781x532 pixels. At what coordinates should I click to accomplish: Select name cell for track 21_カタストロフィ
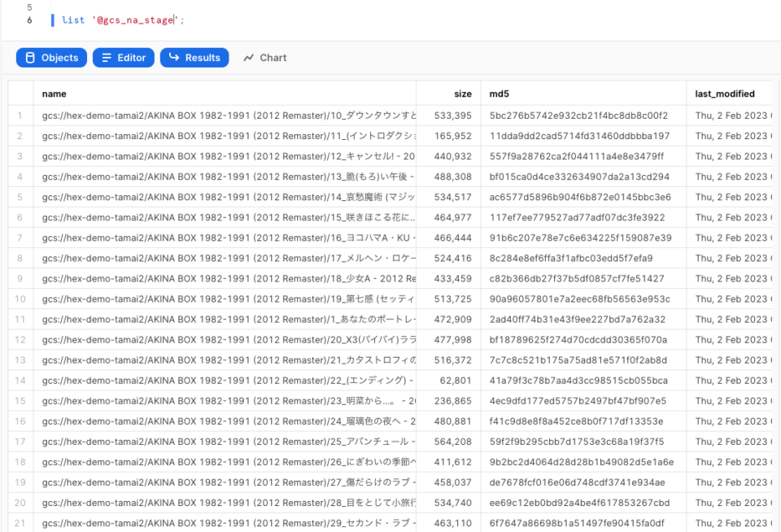click(225, 360)
